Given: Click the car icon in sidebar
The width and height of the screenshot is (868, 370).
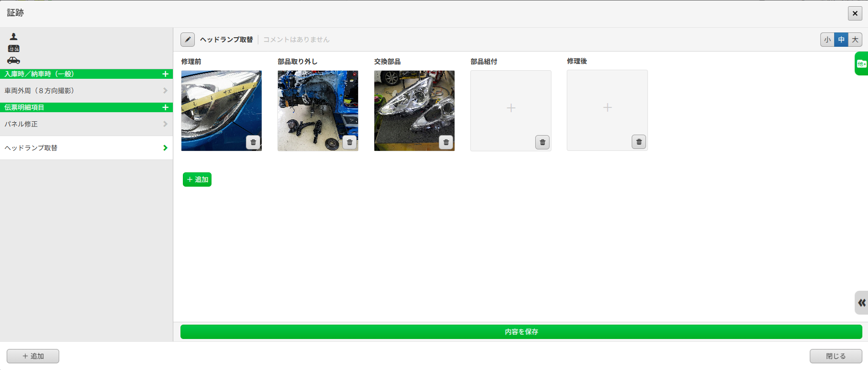Looking at the screenshot, I should [13, 60].
